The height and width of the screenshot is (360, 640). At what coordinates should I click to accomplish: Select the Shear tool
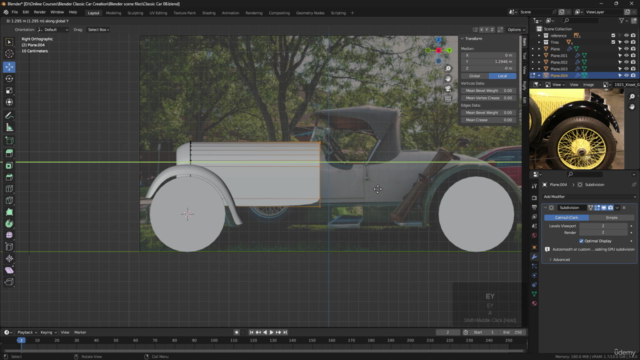[x=9, y=270]
